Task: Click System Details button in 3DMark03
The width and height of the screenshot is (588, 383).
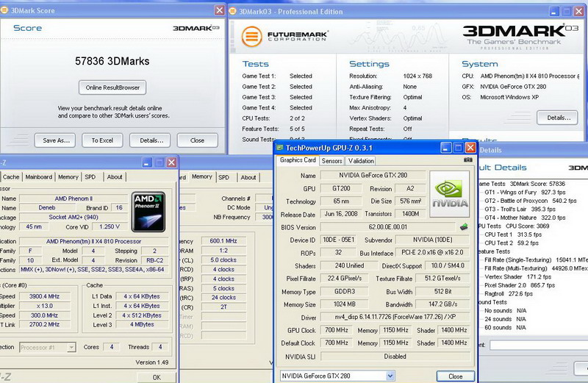Action: pyautogui.click(x=557, y=118)
